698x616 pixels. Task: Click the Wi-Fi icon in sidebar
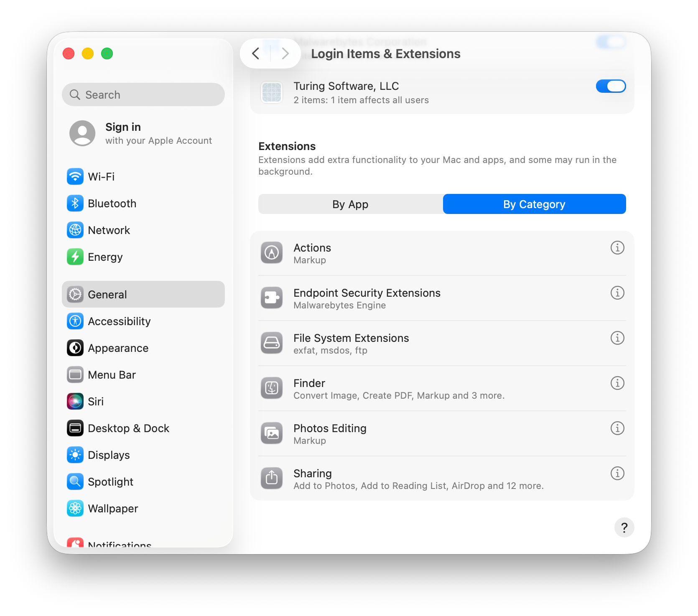tap(75, 176)
